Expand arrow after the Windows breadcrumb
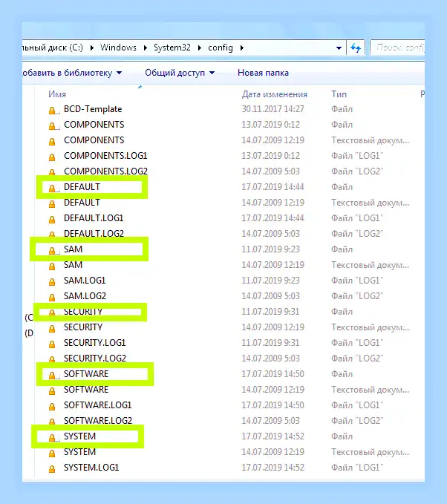The image size is (447, 504). coord(146,48)
